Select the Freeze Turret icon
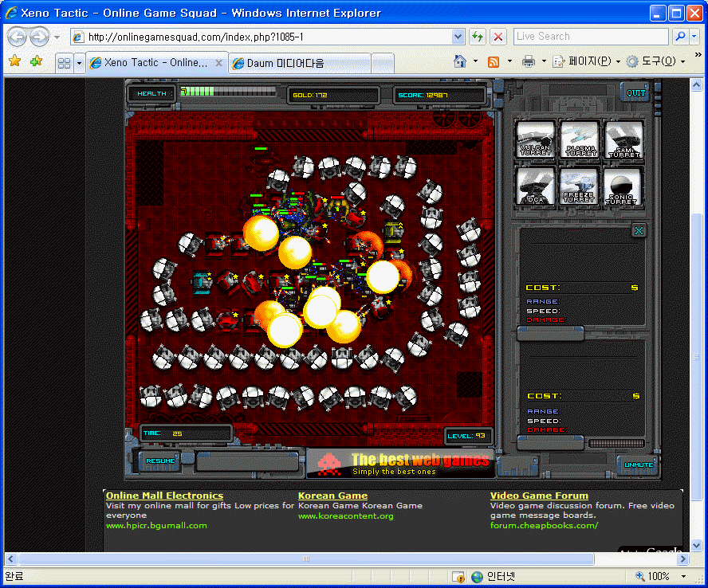This screenshot has width=708, height=588. coord(580,186)
